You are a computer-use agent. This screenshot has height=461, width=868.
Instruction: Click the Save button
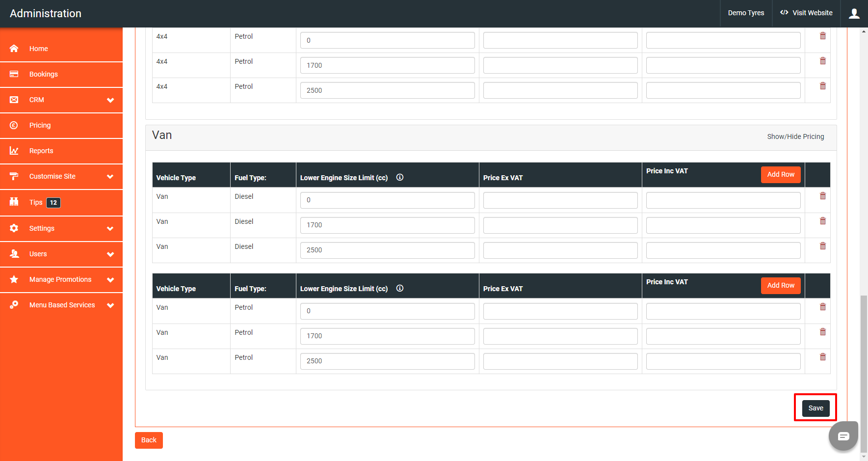(815, 408)
